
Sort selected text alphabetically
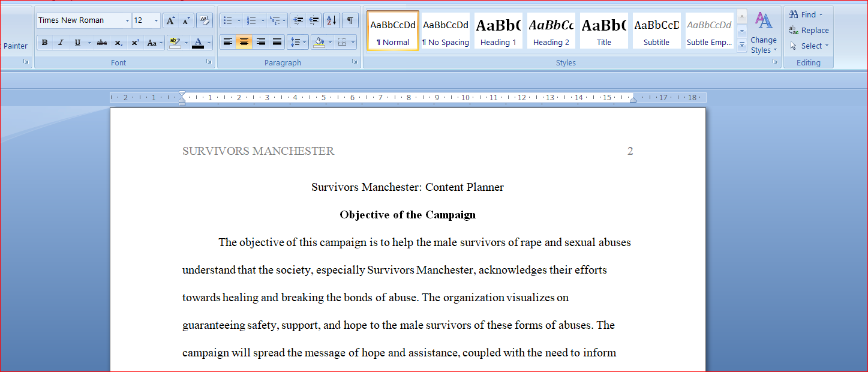[x=332, y=20]
